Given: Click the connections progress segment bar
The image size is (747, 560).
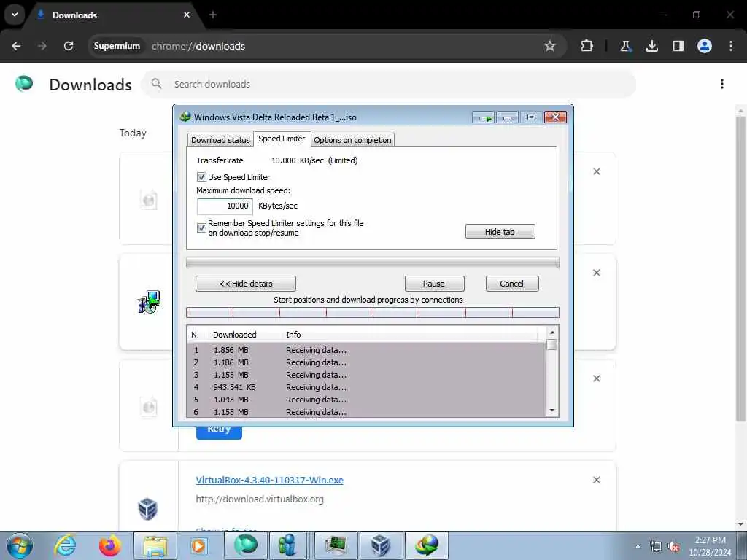Looking at the screenshot, I should click(373, 312).
